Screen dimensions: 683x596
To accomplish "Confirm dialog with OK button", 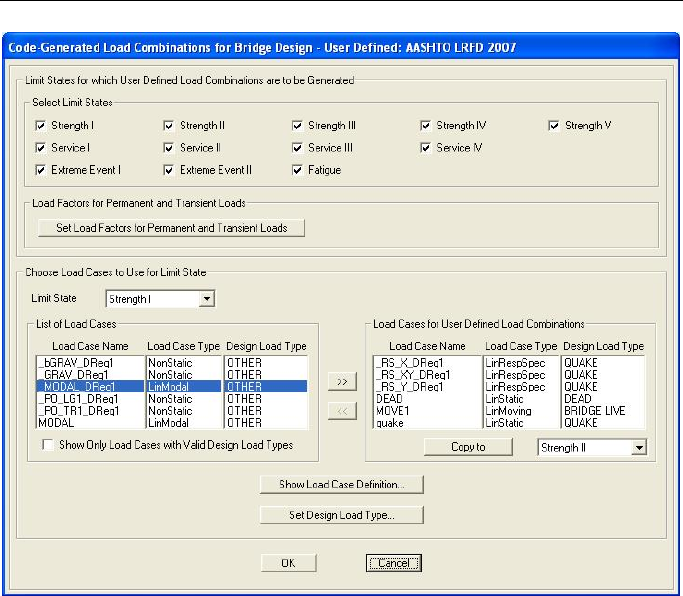I will pyautogui.click(x=288, y=563).
